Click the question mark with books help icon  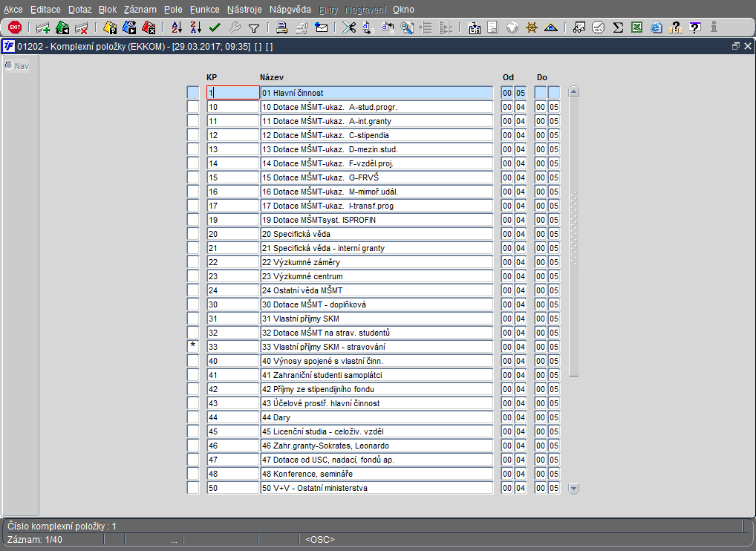676,28
